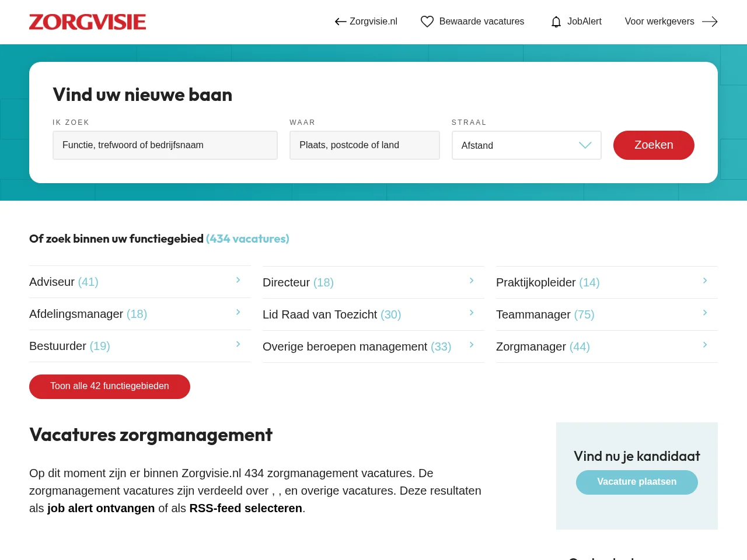The width and height of the screenshot is (747, 560).
Task: Click the Vacatures zorgmanagement heading
Action: pos(151,435)
